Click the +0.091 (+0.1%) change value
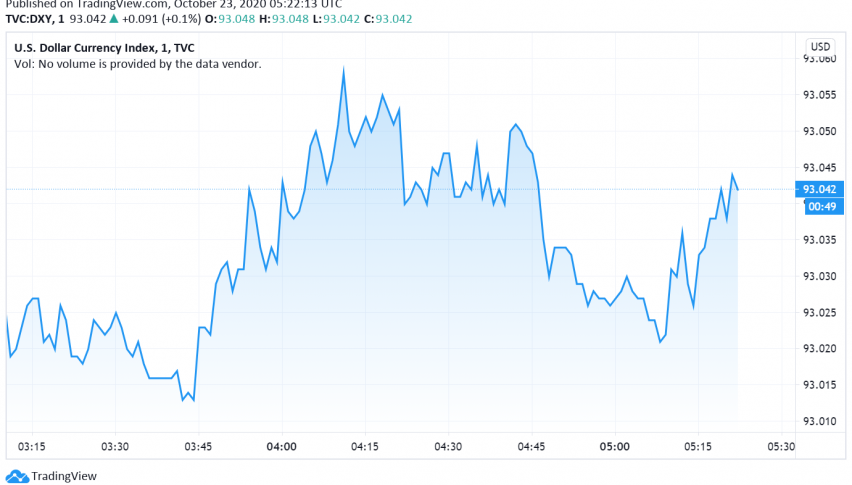The image size is (852, 485). point(161,19)
